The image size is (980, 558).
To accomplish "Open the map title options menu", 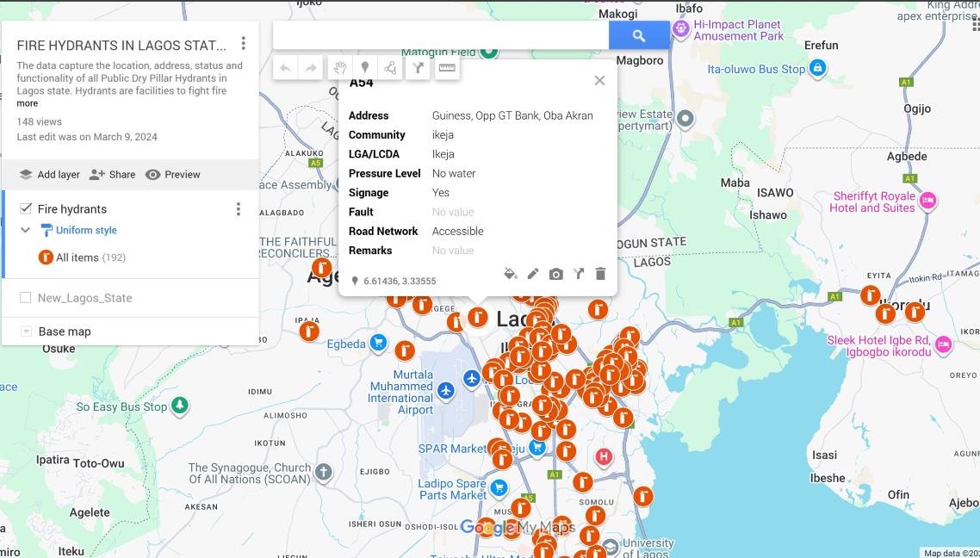I will point(244,43).
